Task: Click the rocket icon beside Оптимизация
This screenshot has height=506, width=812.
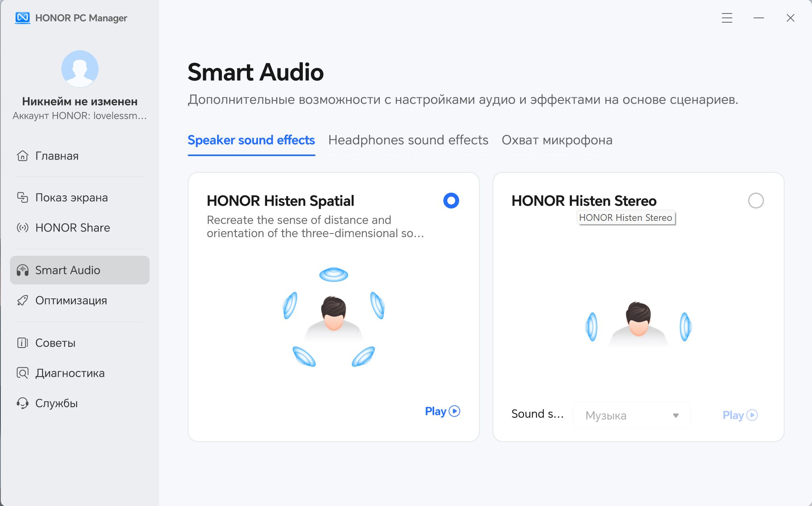Action: click(x=23, y=300)
